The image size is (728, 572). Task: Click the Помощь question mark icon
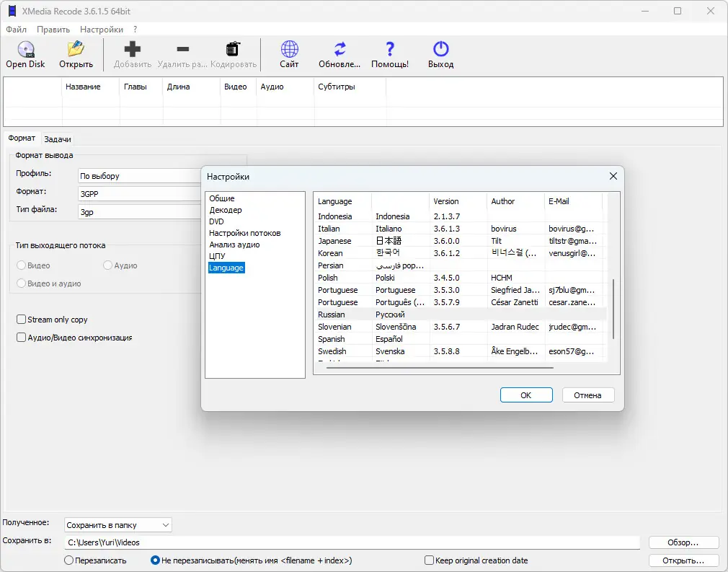pyautogui.click(x=390, y=49)
